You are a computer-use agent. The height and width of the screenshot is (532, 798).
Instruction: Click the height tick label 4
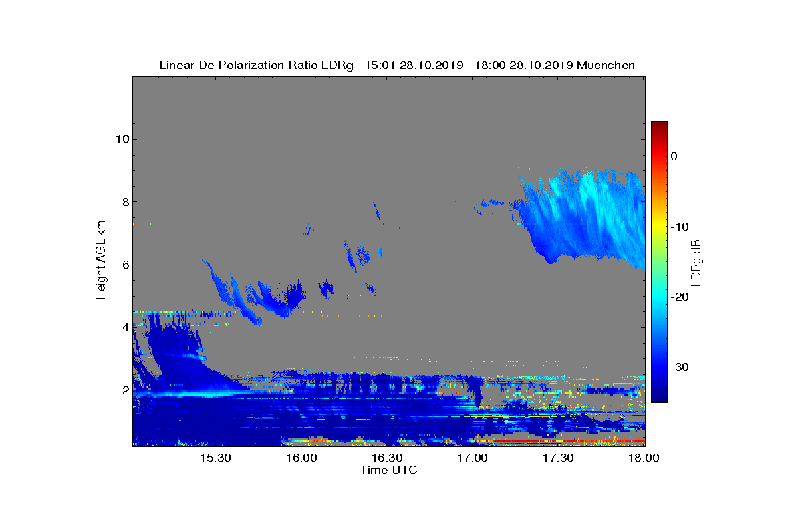point(124,327)
